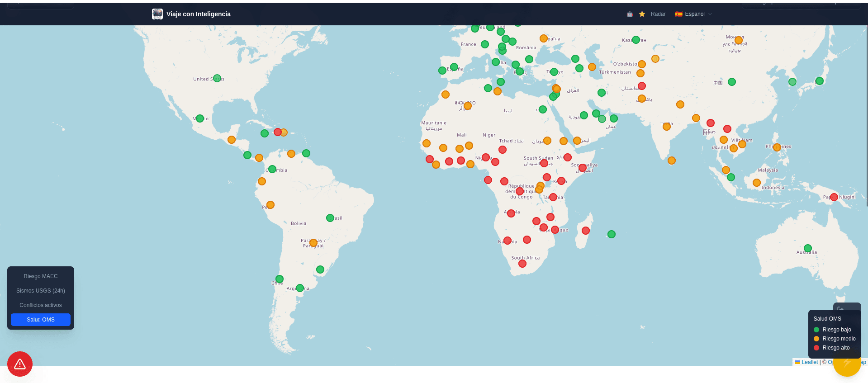Click the red marker on Afghanistan
868x383 pixels.
(642, 86)
